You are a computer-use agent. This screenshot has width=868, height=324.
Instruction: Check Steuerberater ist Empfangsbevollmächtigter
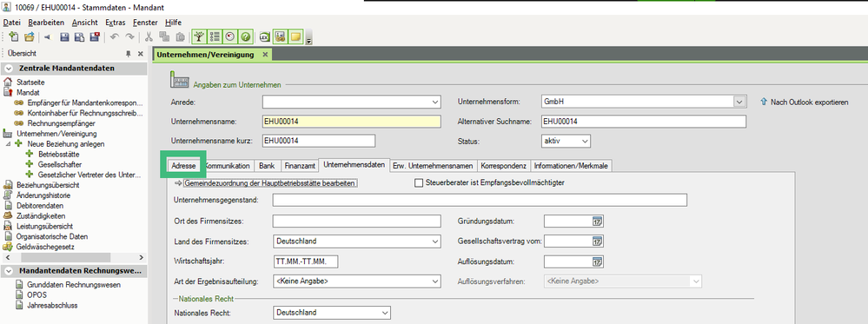tap(419, 182)
